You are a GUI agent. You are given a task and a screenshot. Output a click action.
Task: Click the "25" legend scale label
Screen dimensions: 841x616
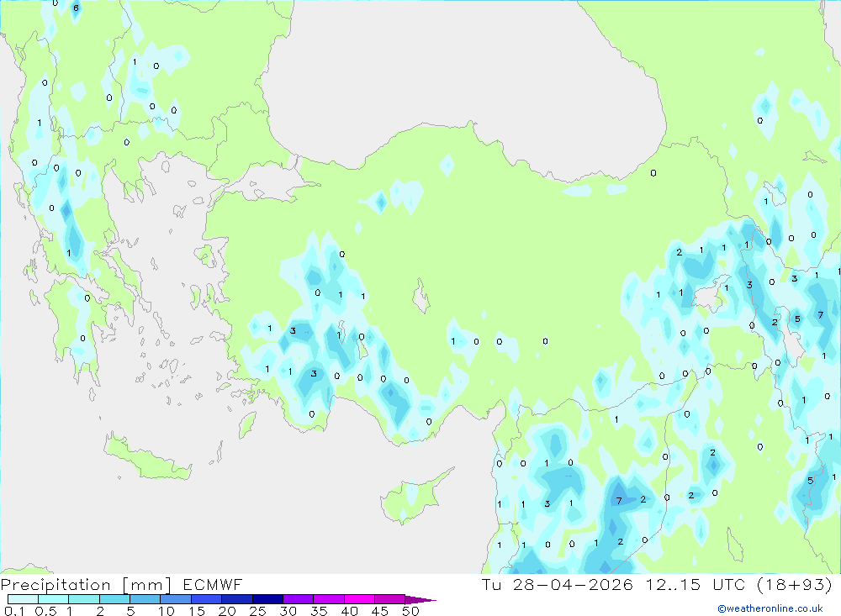pyautogui.click(x=257, y=611)
